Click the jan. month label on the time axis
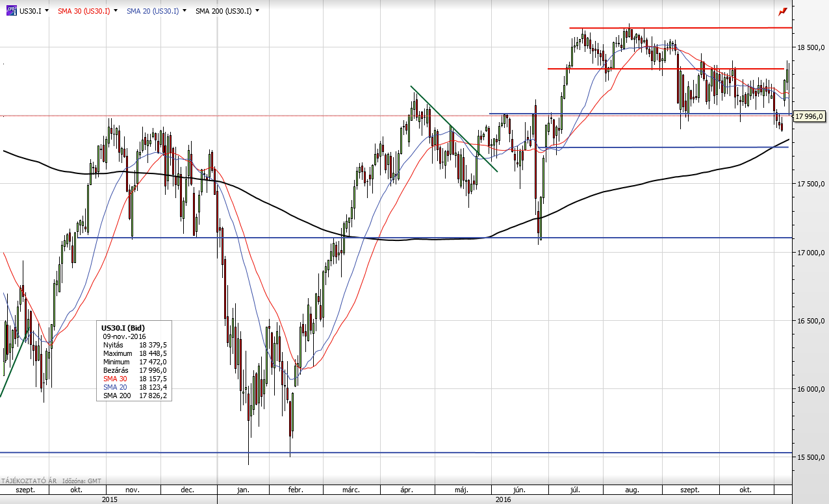Viewport: 829px width, 504px height. tap(244, 490)
